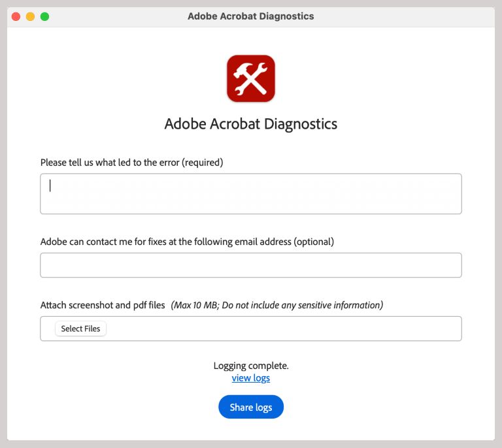
Task: Click the large Adobe Acrobat Diagnostics heading
Action: point(251,123)
